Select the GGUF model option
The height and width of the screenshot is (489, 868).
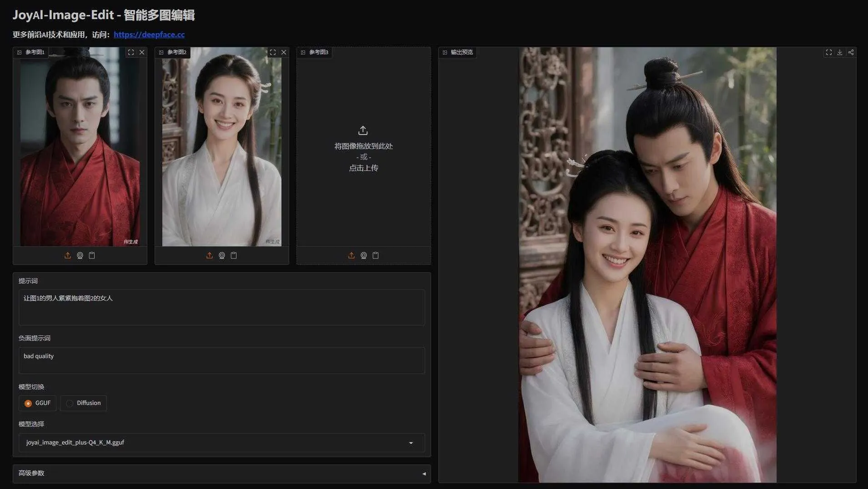(x=38, y=403)
